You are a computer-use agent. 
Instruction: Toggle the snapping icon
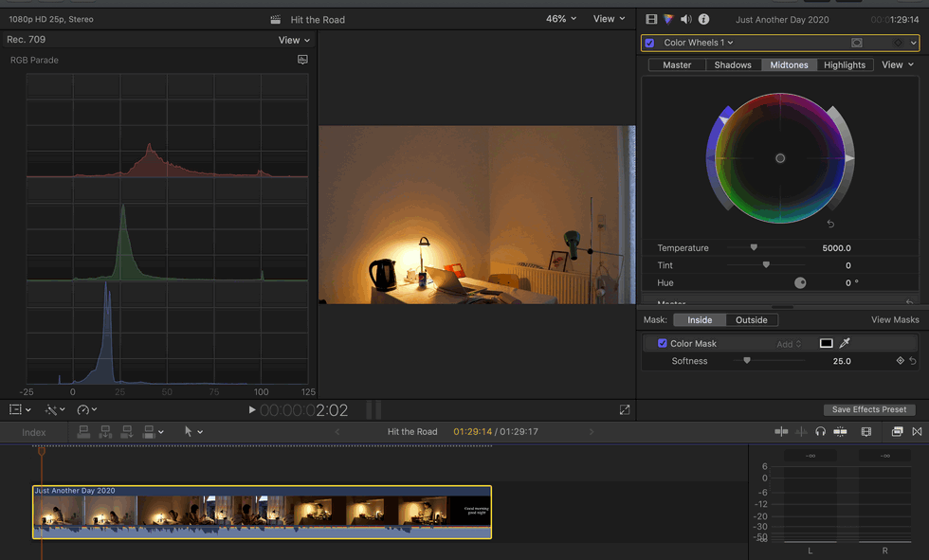(840, 431)
